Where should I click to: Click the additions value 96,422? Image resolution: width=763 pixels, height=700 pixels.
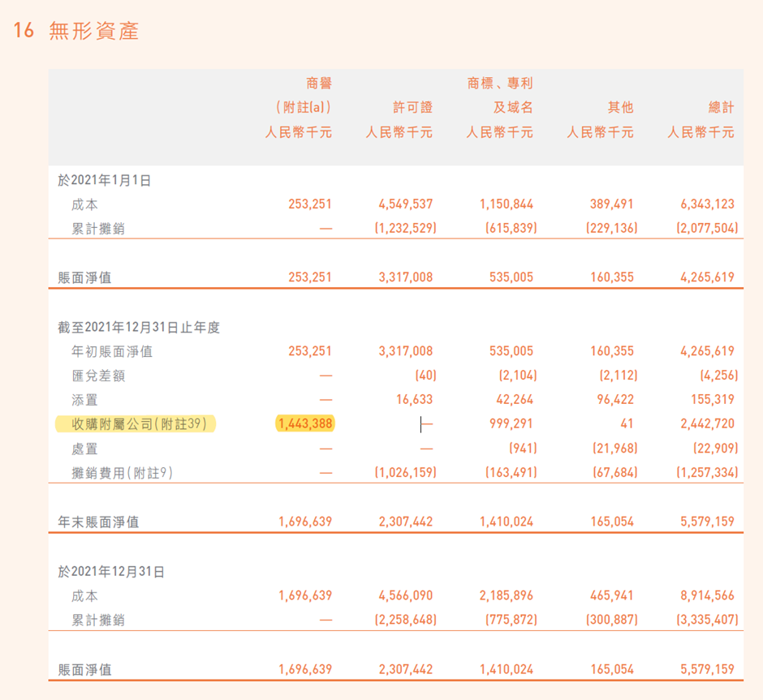615,399
